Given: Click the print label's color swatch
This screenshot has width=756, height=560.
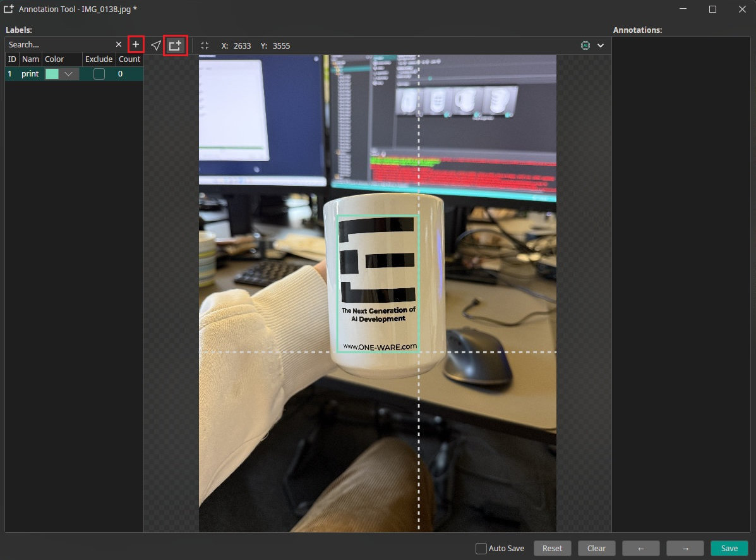Looking at the screenshot, I should (x=52, y=73).
